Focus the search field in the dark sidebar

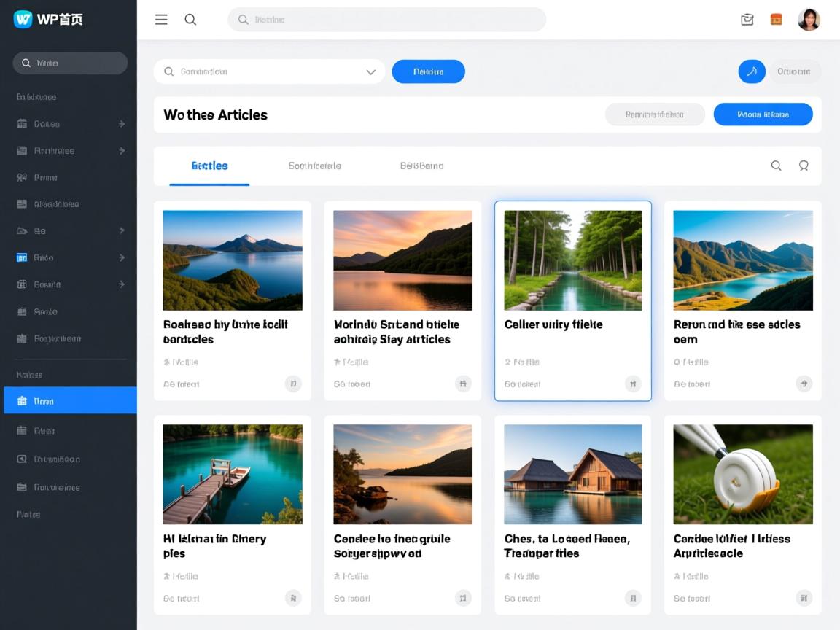tap(70, 63)
